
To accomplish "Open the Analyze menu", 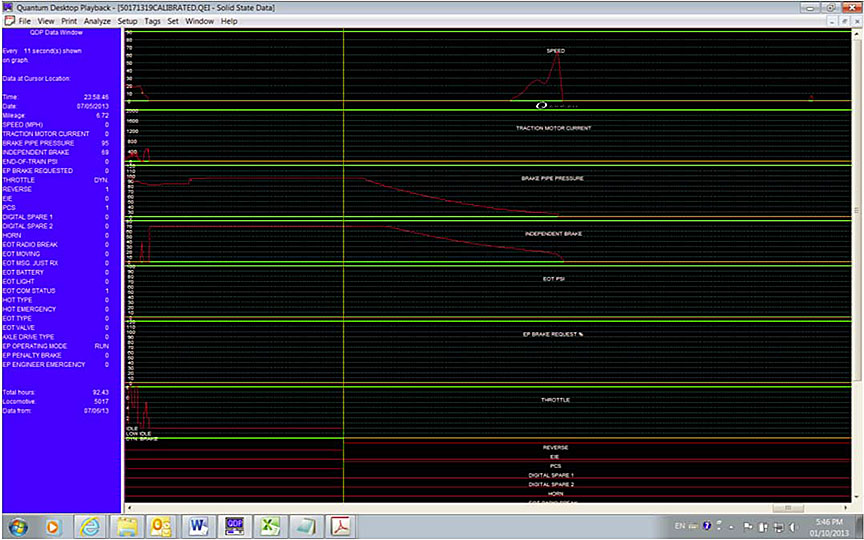I will click(98, 20).
